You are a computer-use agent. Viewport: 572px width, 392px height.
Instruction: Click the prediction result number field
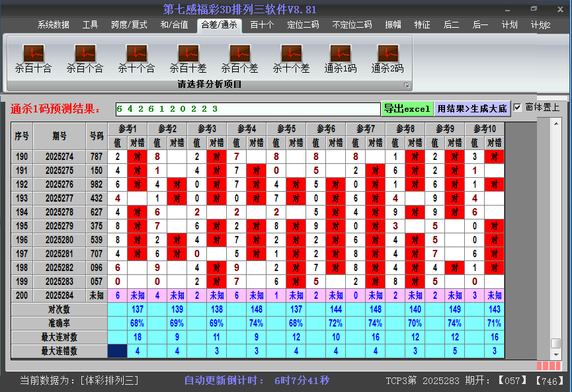(x=247, y=108)
